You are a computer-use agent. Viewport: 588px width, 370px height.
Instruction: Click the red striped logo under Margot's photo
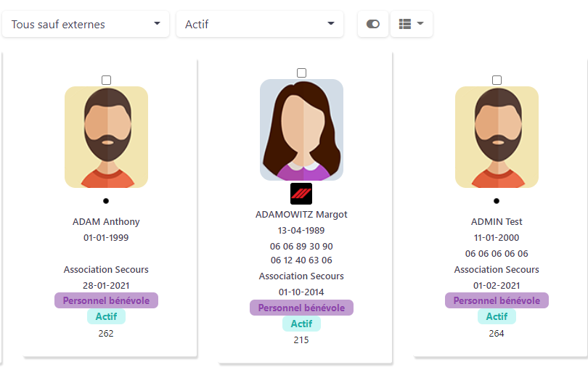click(x=301, y=194)
